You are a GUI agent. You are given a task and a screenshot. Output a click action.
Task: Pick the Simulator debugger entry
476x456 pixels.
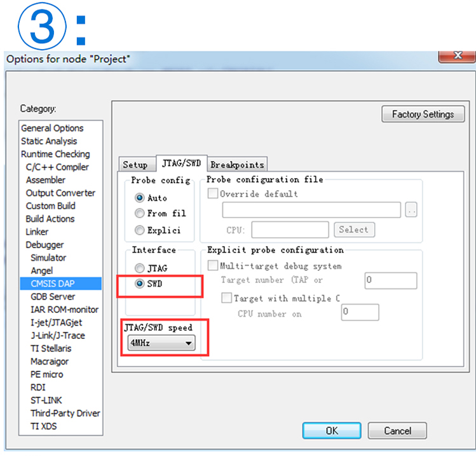coord(48,258)
